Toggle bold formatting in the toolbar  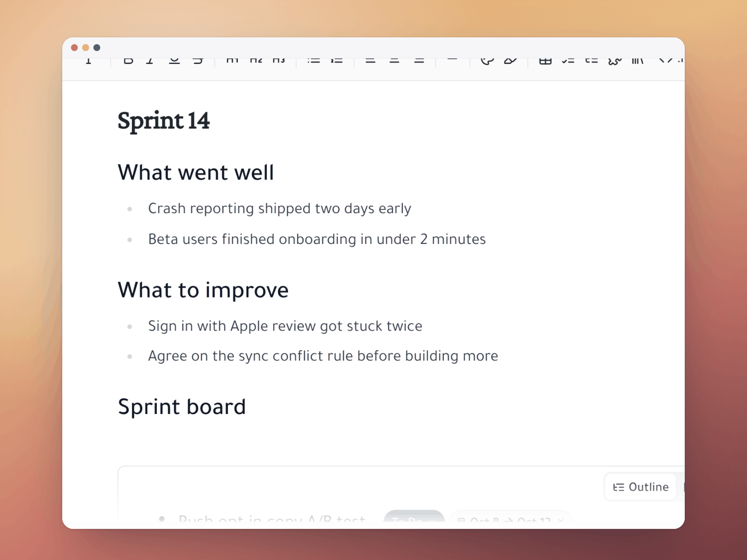[x=128, y=61]
